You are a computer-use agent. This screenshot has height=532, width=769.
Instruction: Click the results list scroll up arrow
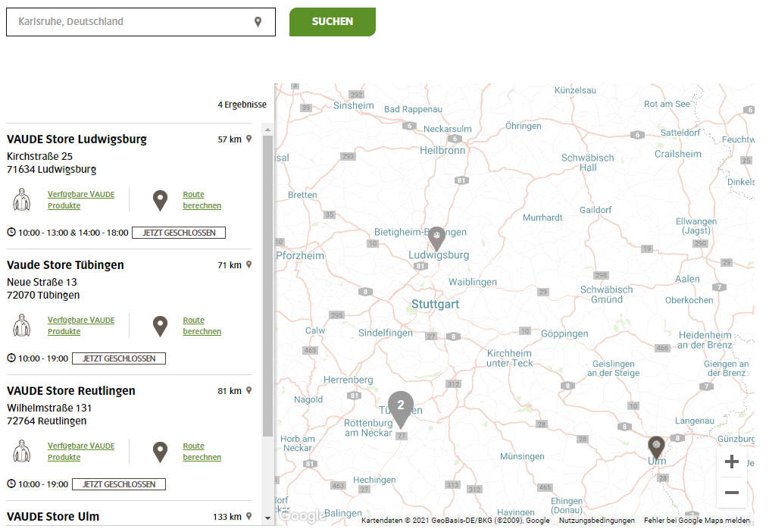(x=267, y=130)
